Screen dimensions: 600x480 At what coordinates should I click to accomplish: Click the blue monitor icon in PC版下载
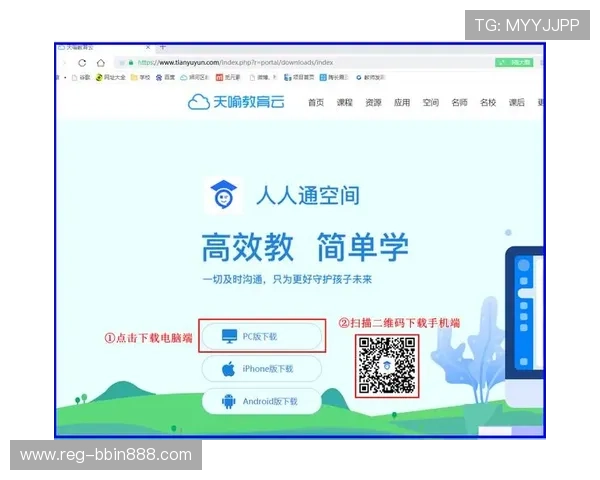click(x=230, y=336)
